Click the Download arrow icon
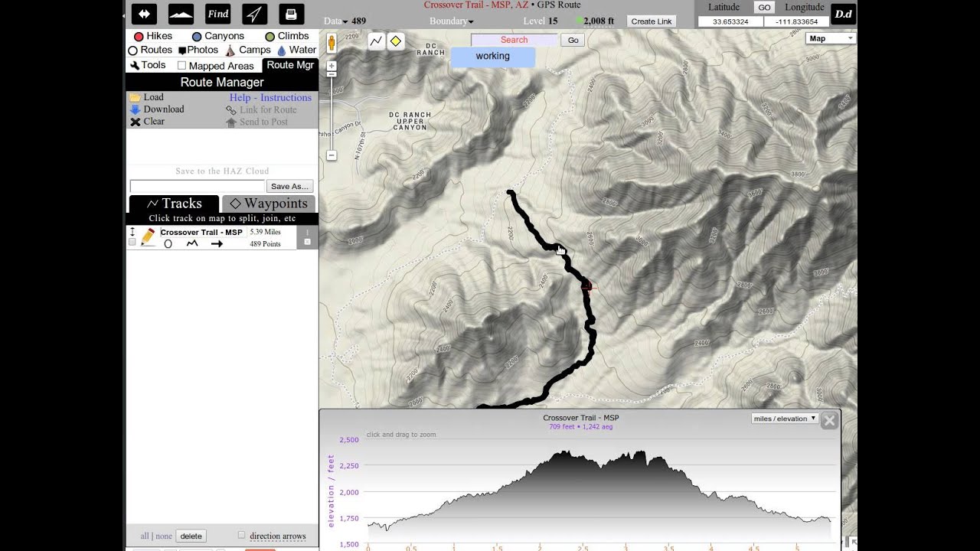980x551 pixels. (135, 109)
